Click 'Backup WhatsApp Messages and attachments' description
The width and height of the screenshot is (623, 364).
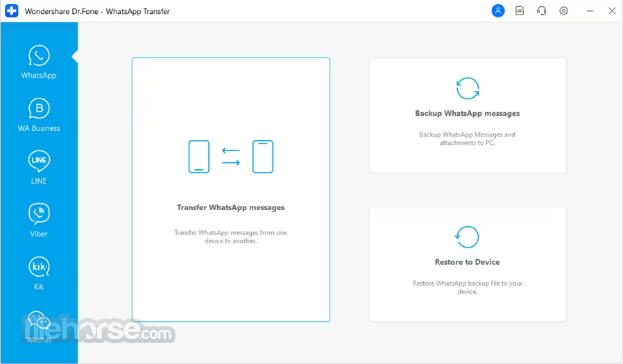coord(468,139)
